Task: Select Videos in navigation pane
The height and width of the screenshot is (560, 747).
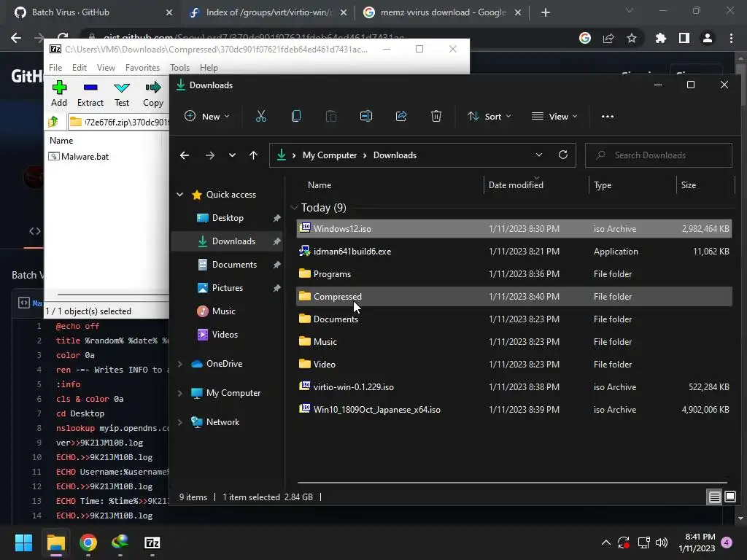Action: [x=225, y=334]
